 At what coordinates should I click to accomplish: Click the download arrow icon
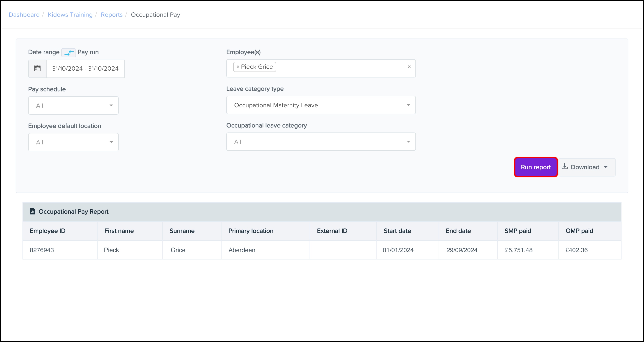tap(565, 166)
